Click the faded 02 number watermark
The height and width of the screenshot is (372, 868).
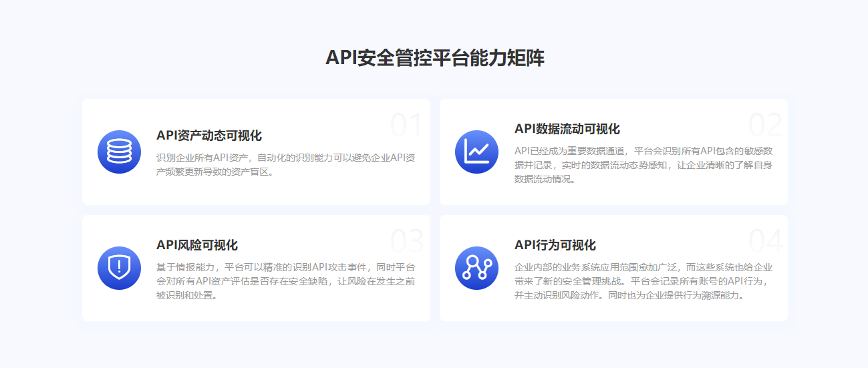(x=765, y=125)
